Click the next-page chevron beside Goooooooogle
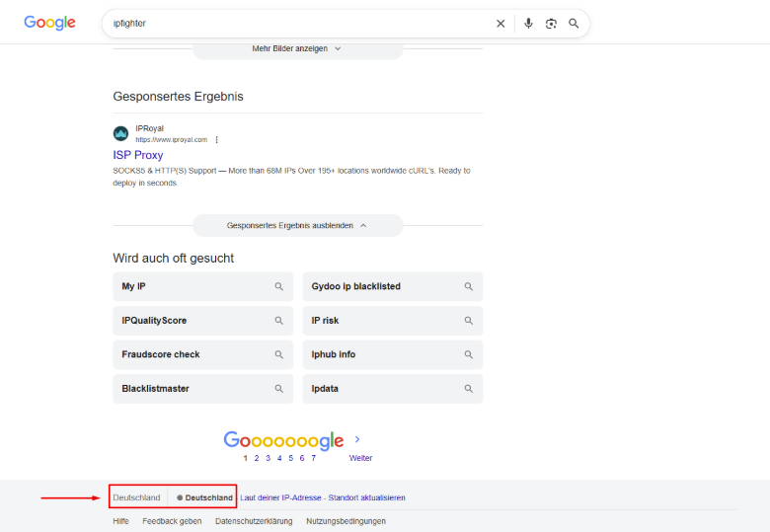Screen dimensions: 770x532 click(x=357, y=439)
